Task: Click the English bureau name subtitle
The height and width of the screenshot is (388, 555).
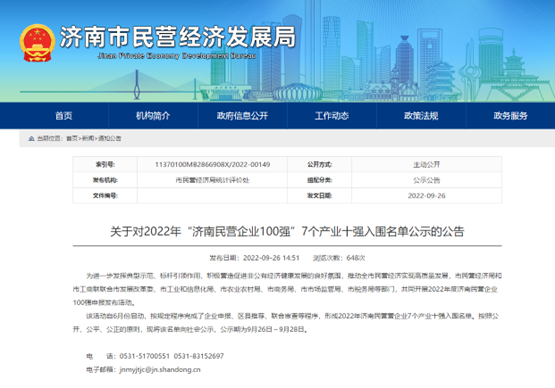Action: pos(176,56)
